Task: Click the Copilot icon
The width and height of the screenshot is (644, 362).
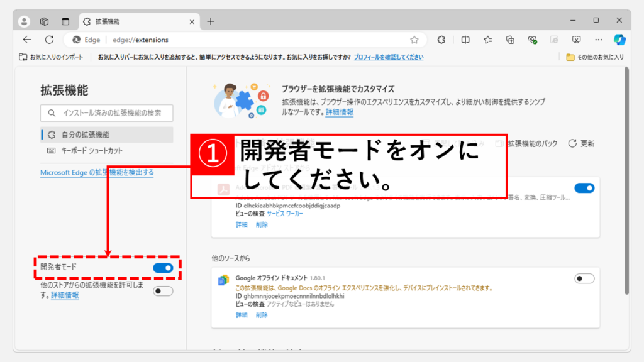Action: tap(619, 40)
